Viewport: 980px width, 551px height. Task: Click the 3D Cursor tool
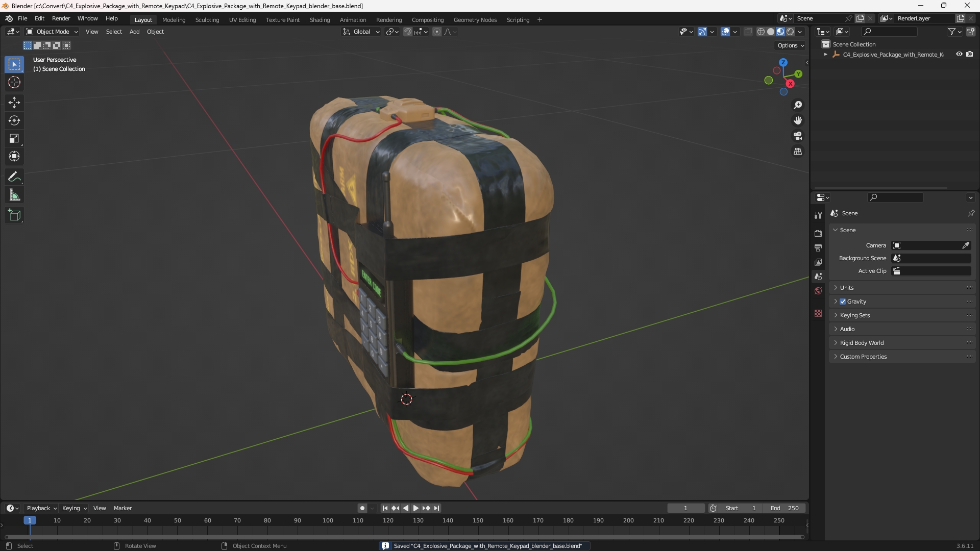pos(14,82)
